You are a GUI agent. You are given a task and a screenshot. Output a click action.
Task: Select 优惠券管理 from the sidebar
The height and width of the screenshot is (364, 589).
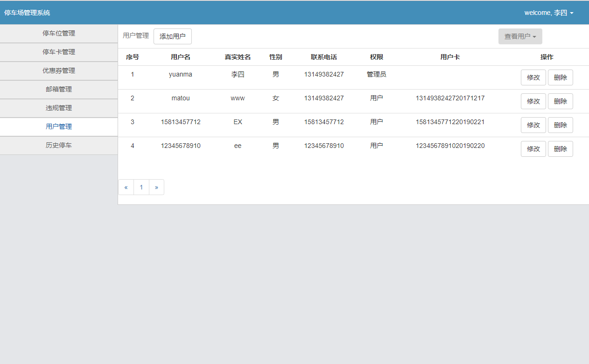pos(59,71)
